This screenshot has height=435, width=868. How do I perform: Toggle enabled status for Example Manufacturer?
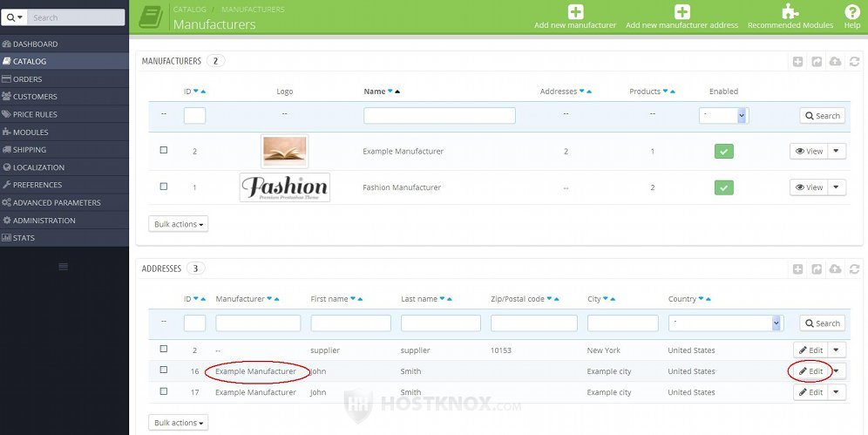[723, 152]
